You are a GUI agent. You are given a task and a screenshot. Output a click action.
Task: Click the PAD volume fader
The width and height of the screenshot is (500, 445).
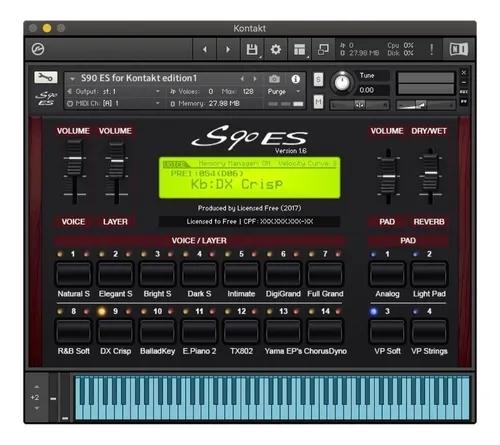click(388, 176)
